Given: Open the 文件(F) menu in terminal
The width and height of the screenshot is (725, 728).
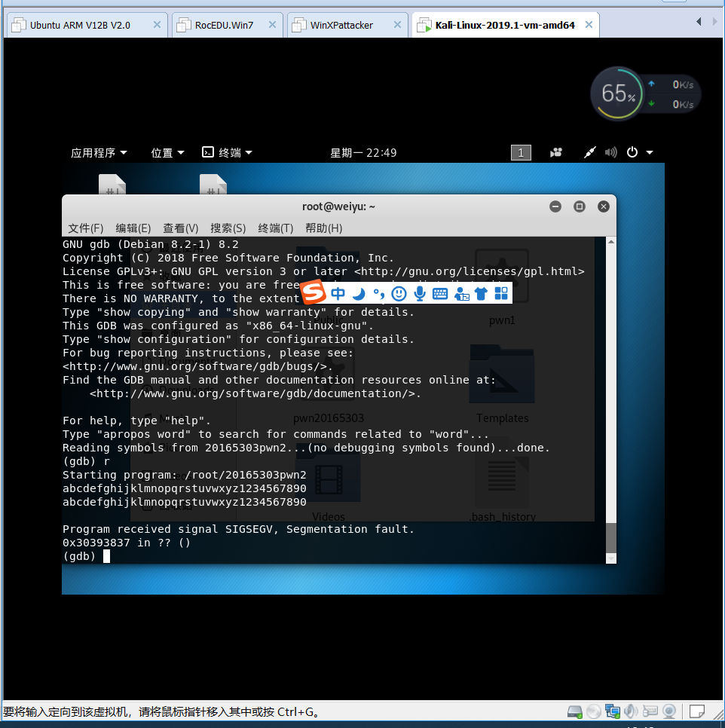Looking at the screenshot, I should click(86, 228).
